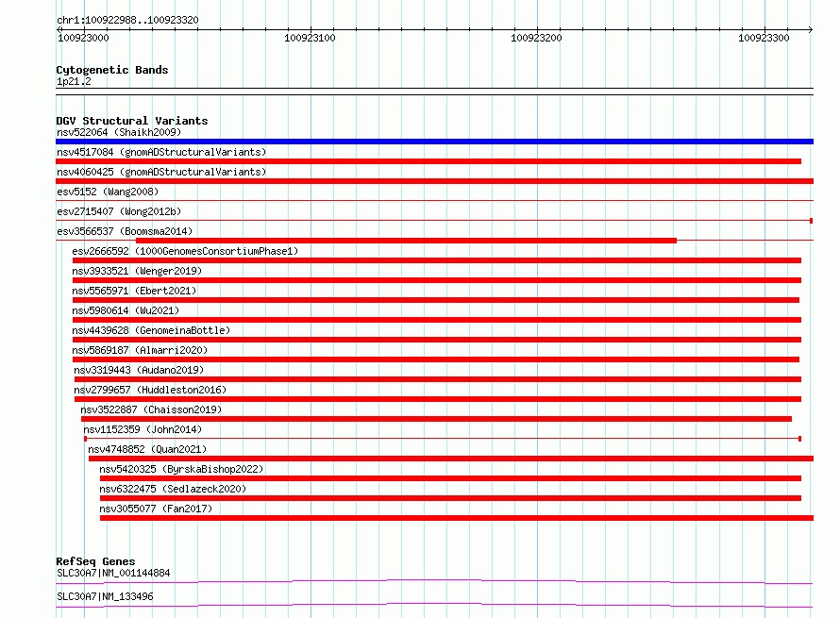840x618 pixels.
Task: Select the red nsv4748852 Quan2021 bar
Action: coord(451,459)
